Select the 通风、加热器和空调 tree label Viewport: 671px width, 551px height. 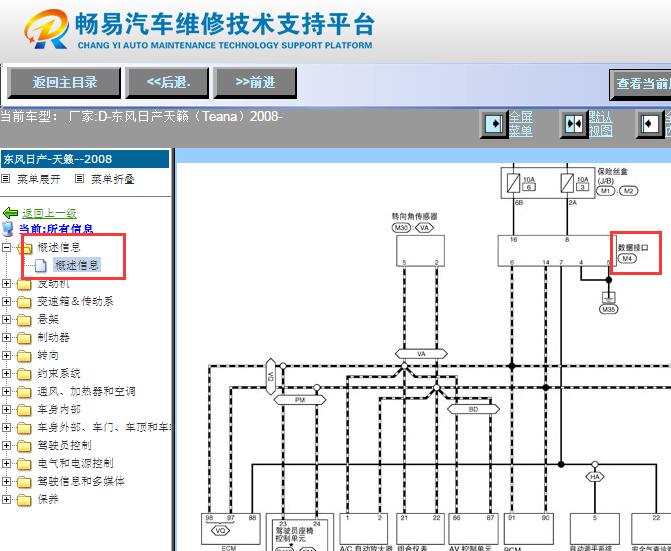[86, 391]
